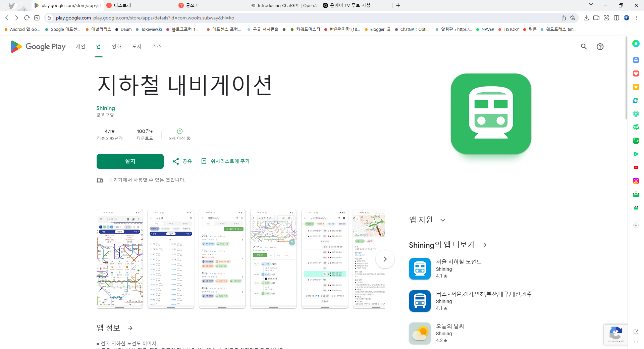Switch to the 영화 tab
The image size is (644, 349).
pyautogui.click(x=116, y=47)
